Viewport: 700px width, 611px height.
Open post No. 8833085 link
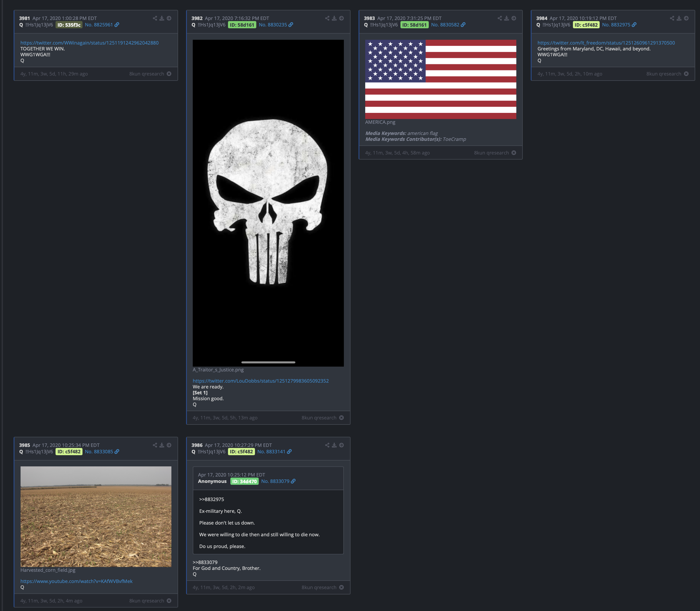pyautogui.click(x=99, y=452)
